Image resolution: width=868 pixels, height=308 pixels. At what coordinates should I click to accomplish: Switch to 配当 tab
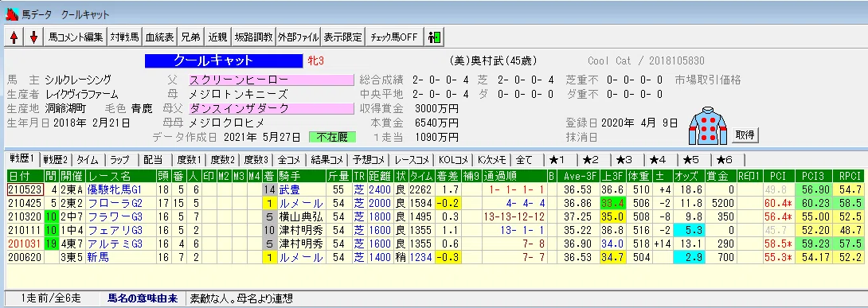pos(154,160)
